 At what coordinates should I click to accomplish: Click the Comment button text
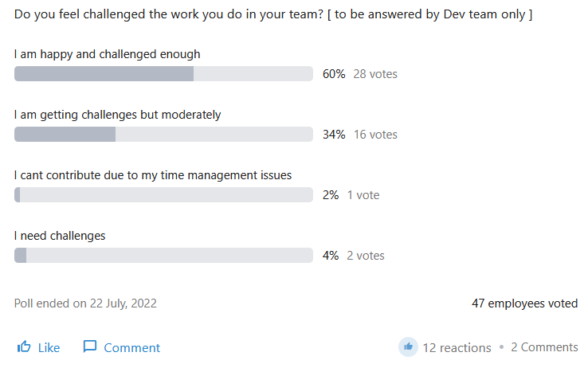132,348
